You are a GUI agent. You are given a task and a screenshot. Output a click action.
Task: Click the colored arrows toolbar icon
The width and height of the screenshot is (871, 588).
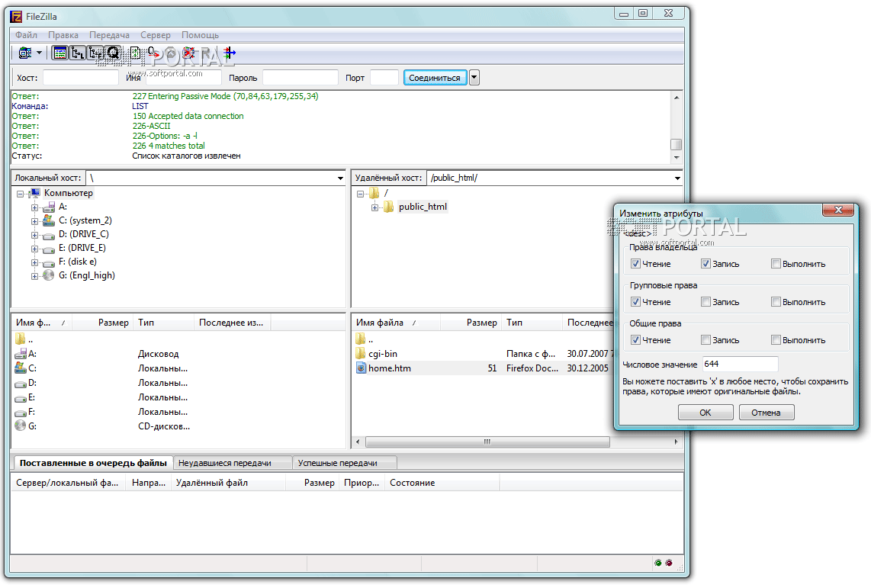[x=230, y=53]
